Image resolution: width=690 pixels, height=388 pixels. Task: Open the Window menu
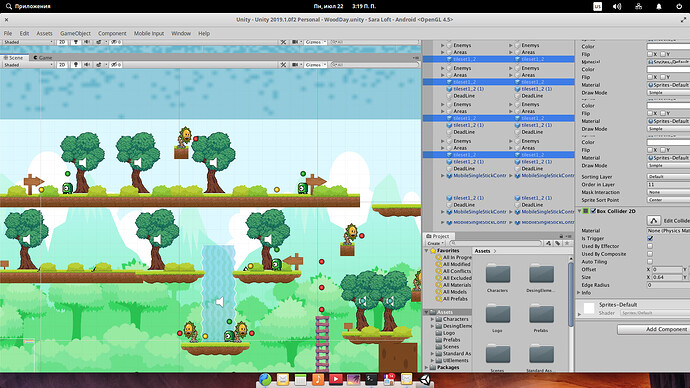pyautogui.click(x=181, y=33)
